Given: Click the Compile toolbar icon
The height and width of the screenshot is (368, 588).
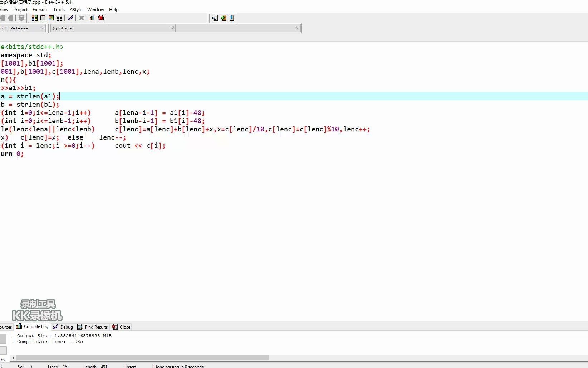Looking at the screenshot, I should click(x=35, y=18).
